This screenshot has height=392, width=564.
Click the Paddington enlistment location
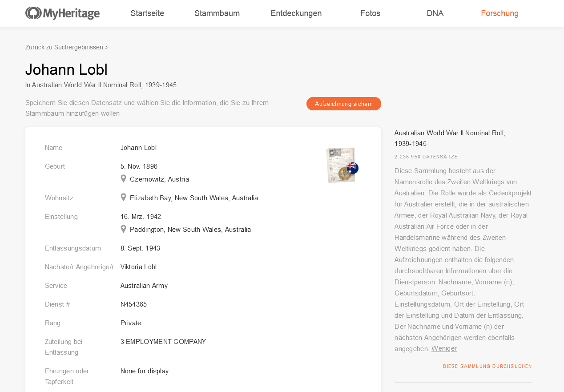tap(190, 230)
